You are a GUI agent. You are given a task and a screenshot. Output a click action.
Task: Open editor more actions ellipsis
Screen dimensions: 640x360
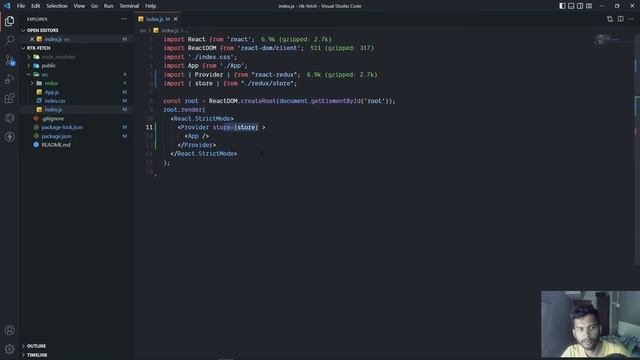point(631,19)
